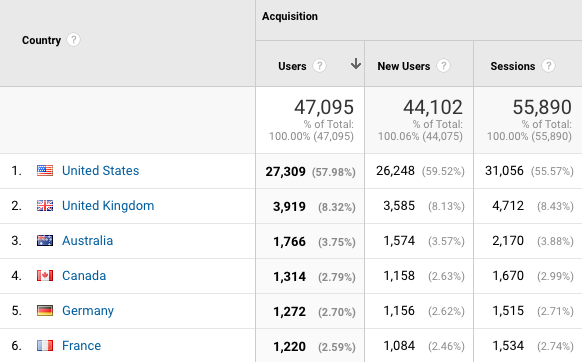
Task: Open the help icon next to Sessions
Action: [548, 66]
